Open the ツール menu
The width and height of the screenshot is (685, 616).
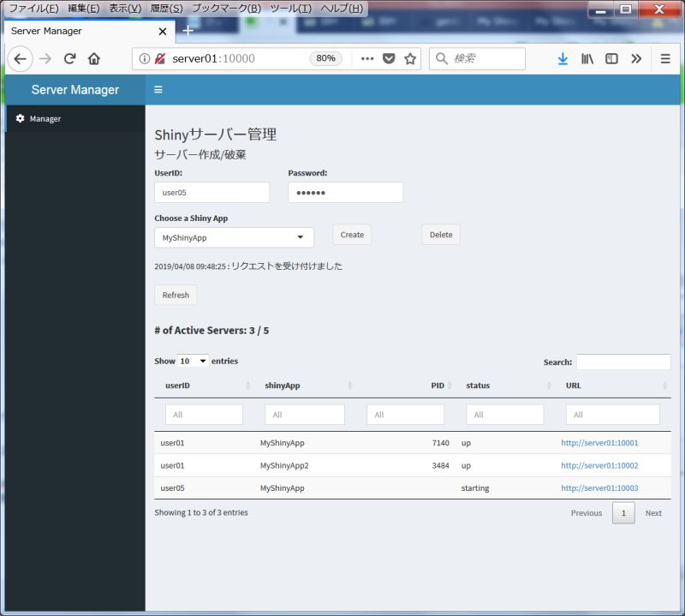tap(290, 9)
